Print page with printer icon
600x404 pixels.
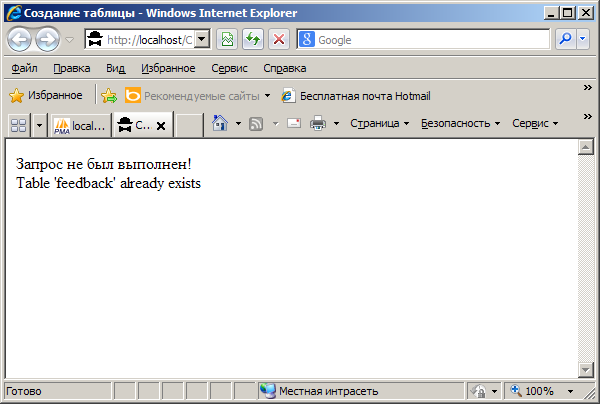(x=318, y=123)
